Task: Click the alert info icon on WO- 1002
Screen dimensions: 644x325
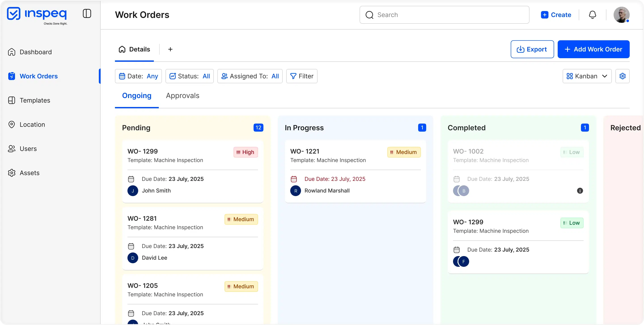Action: [580, 191]
